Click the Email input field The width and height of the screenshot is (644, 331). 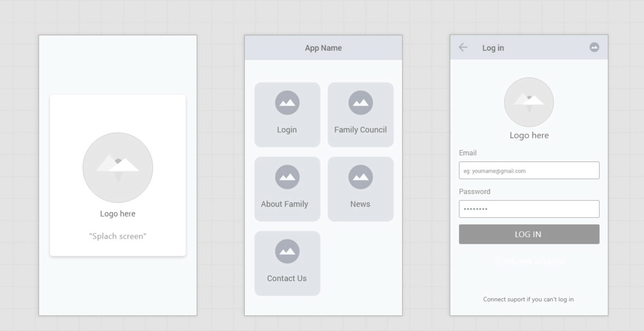(x=529, y=171)
